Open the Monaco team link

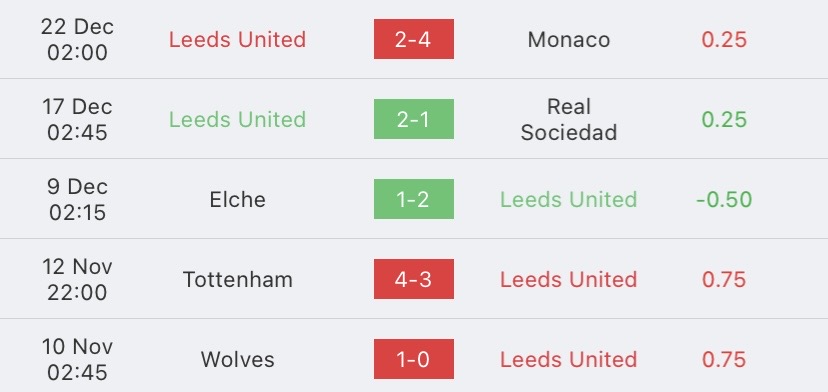[569, 40]
